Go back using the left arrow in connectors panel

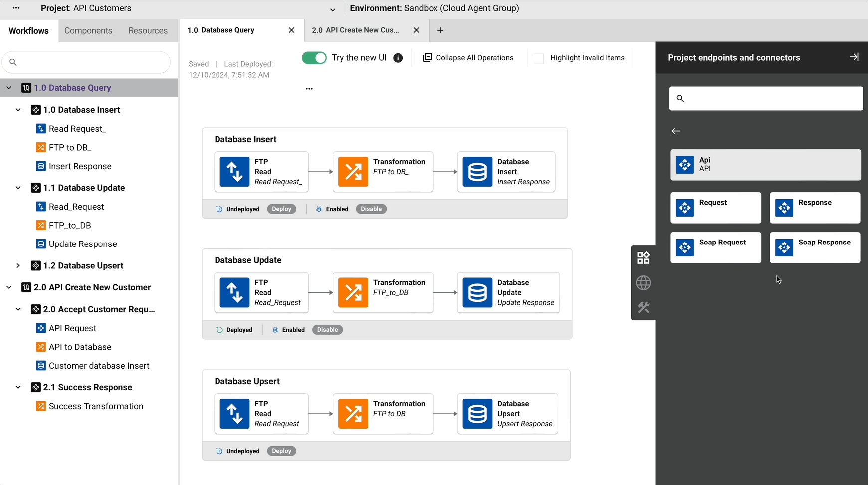pyautogui.click(x=675, y=131)
